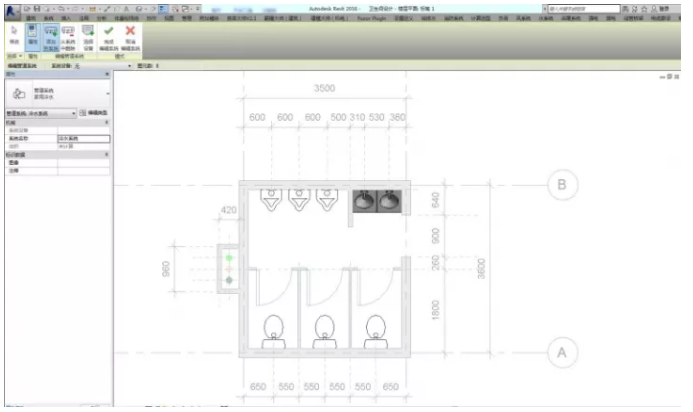Choose the Remove from System tool
The width and height of the screenshot is (693, 412).
click(68, 38)
